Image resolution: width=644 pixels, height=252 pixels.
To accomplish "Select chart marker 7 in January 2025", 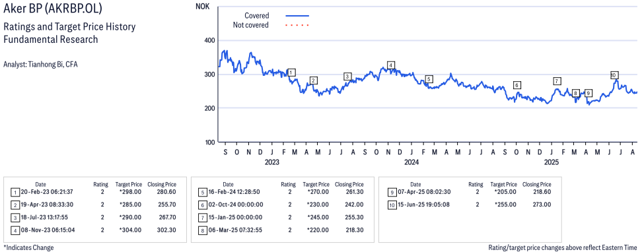I will [x=557, y=81].
